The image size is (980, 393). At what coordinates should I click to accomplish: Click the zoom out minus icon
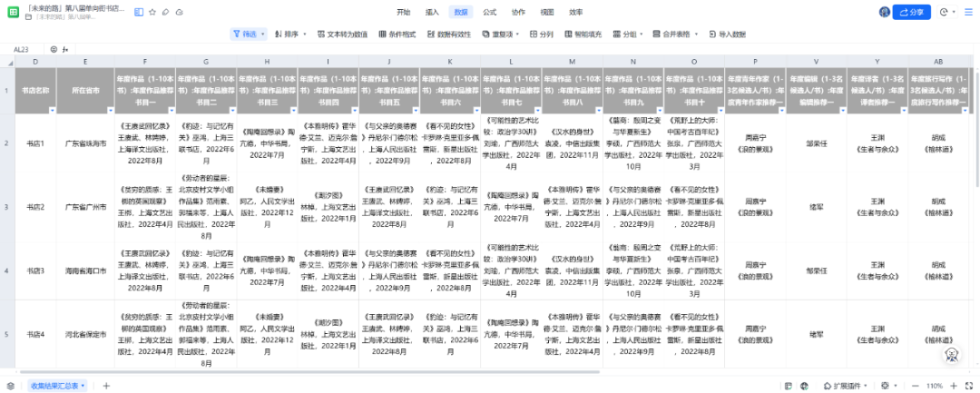(916, 386)
